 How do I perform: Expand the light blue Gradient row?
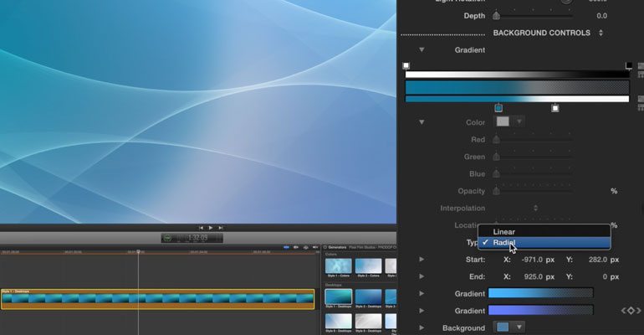[x=422, y=293]
